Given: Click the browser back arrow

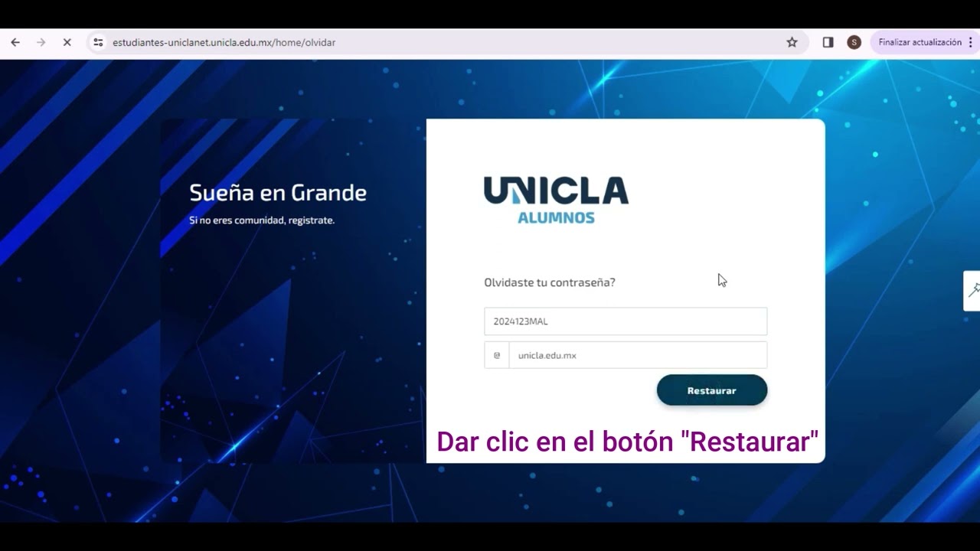Looking at the screenshot, I should coord(15,43).
